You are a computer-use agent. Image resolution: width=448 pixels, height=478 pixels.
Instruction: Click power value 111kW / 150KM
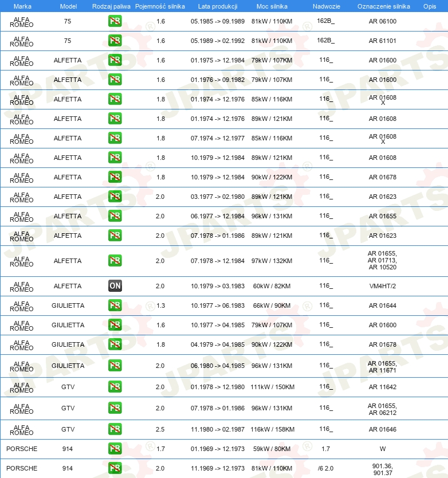click(273, 387)
